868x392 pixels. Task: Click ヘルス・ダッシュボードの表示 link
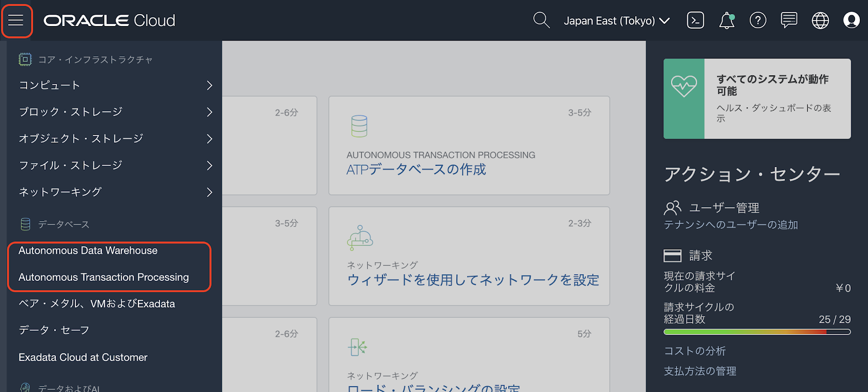(774, 113)
